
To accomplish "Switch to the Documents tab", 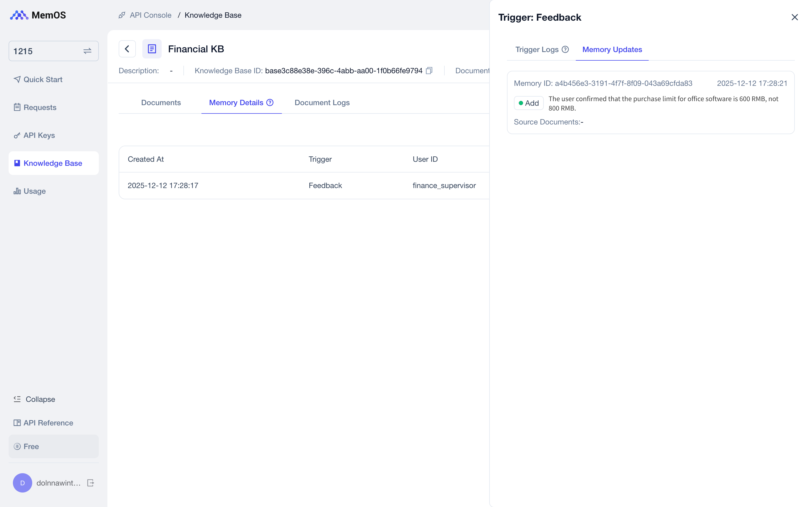I will point(161,102).
